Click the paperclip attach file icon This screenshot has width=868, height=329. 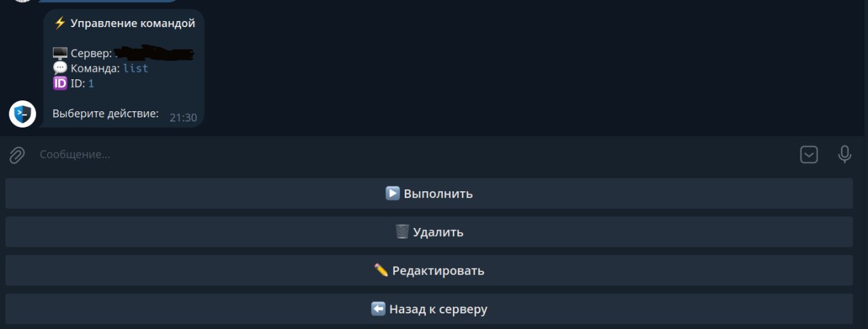[x=17, y=155]
